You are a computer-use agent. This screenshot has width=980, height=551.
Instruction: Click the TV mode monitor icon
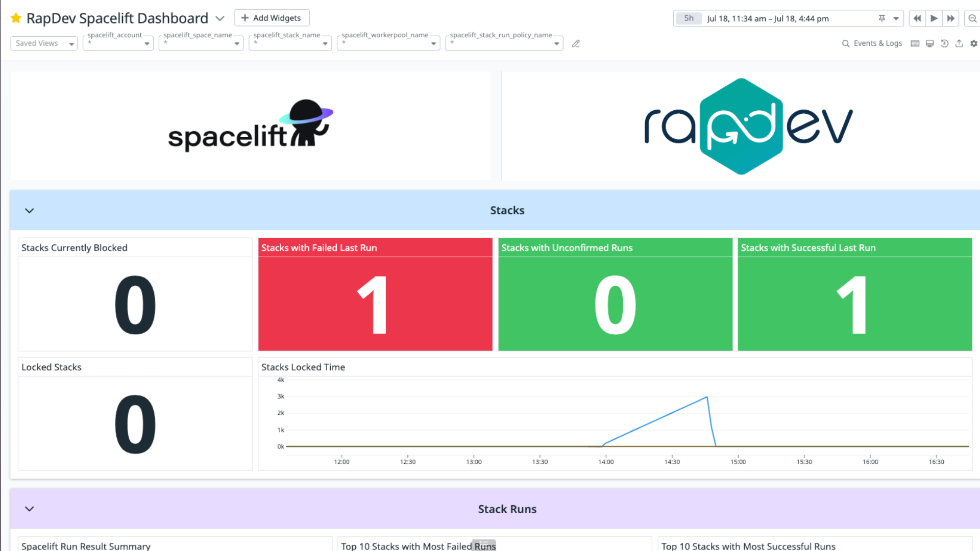pyautogui.click(x=930, y=44)
